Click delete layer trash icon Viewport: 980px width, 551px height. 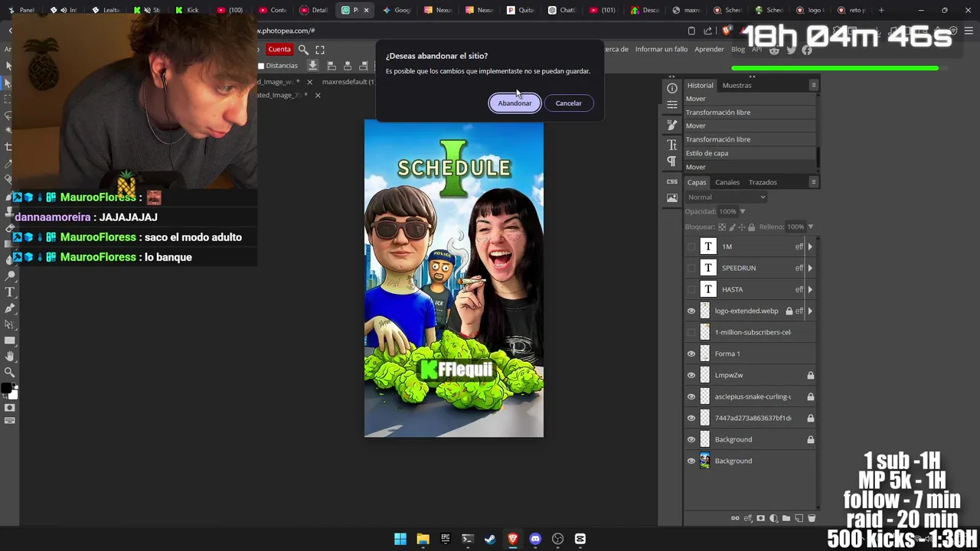(812, 518)
